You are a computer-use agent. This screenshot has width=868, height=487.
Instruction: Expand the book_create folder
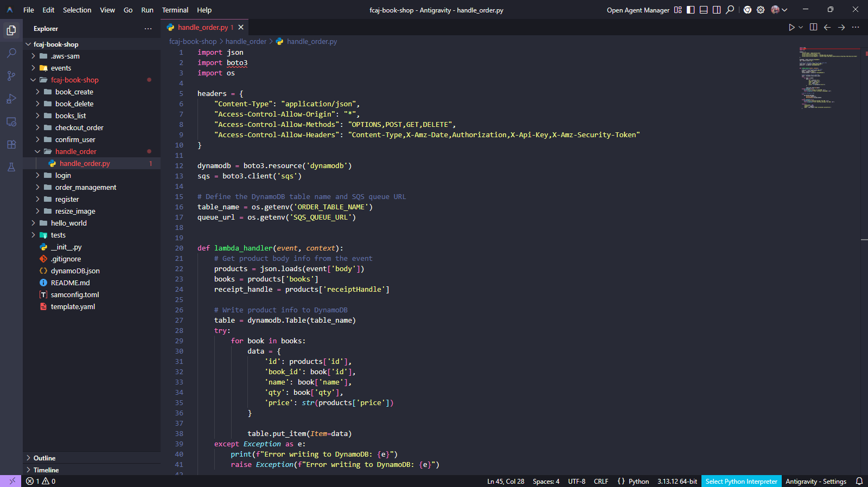[x=92, y=92]
